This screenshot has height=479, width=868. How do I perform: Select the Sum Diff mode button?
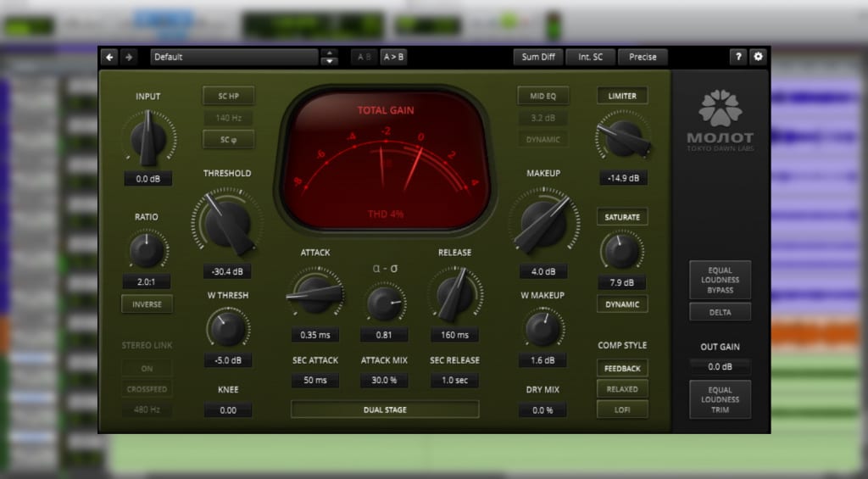tap(538, 57)
